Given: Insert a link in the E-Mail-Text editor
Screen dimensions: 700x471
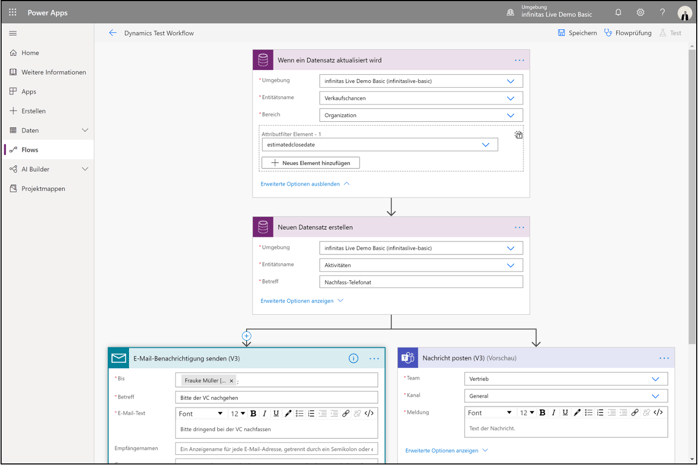Looking at the screenshot, I should [x=346, y=414].
